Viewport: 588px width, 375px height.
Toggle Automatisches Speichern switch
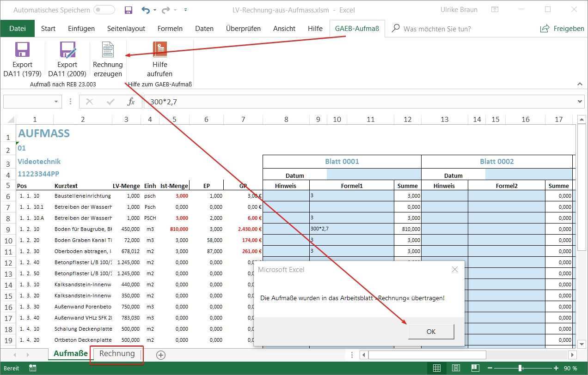(x=104, y=10)
